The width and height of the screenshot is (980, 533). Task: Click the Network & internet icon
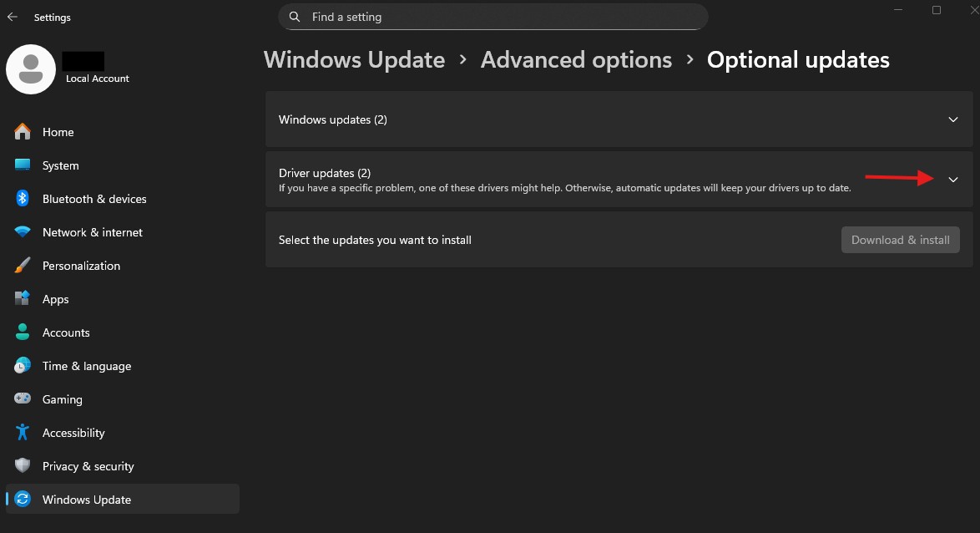(22, 232)
